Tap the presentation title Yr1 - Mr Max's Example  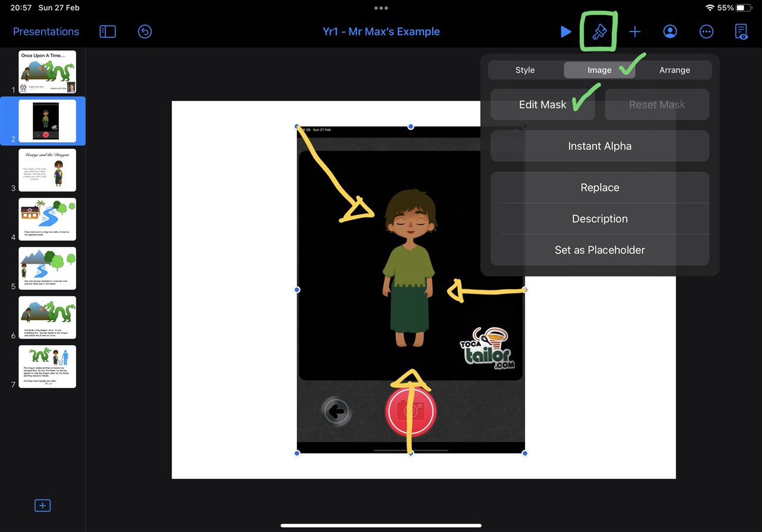[x=381, y=32]
